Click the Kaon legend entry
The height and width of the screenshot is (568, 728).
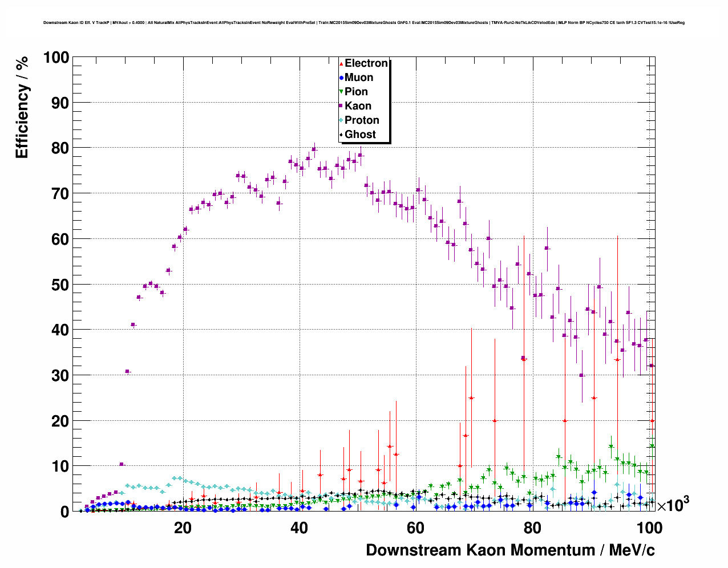[x=355, y=106]
